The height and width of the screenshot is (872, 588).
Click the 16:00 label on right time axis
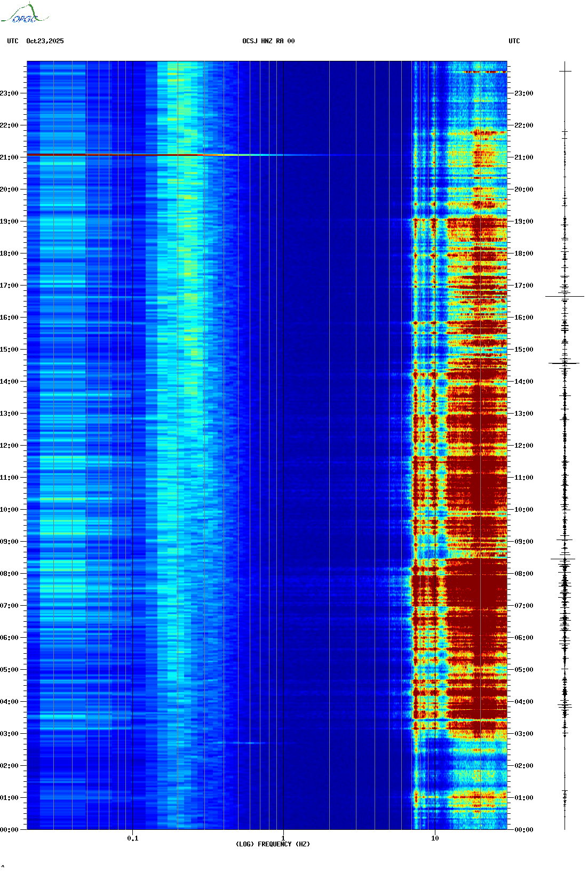[524, 318]
